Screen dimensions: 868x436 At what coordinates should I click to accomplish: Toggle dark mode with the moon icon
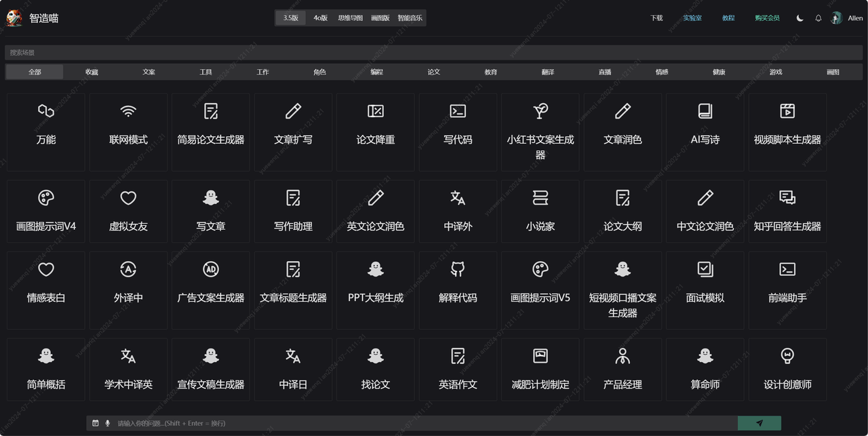click(x=800, y=18)
